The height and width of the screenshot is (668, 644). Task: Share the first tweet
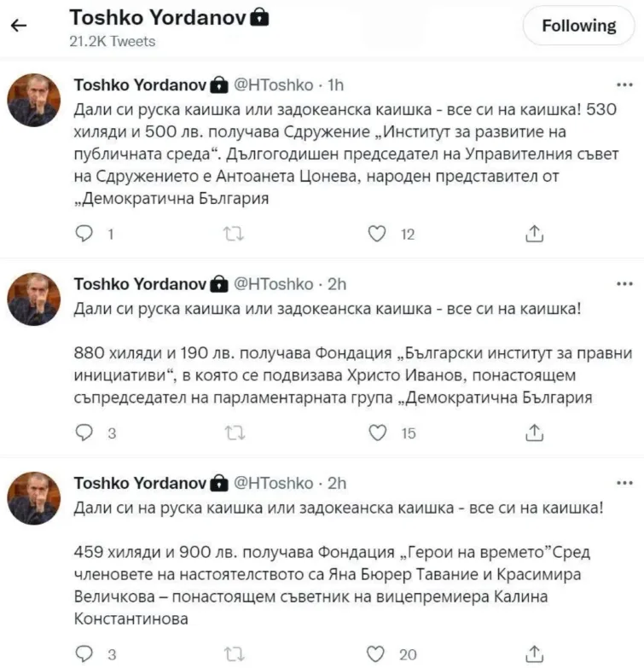[535, 234]
